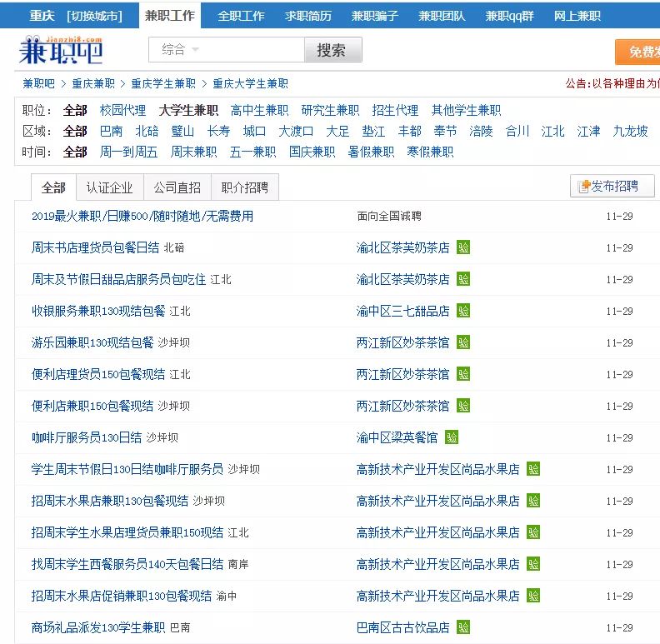Open job 便利店兼职150包餐现结
Viewport: 660px width, 644px height.
point(92,406)
